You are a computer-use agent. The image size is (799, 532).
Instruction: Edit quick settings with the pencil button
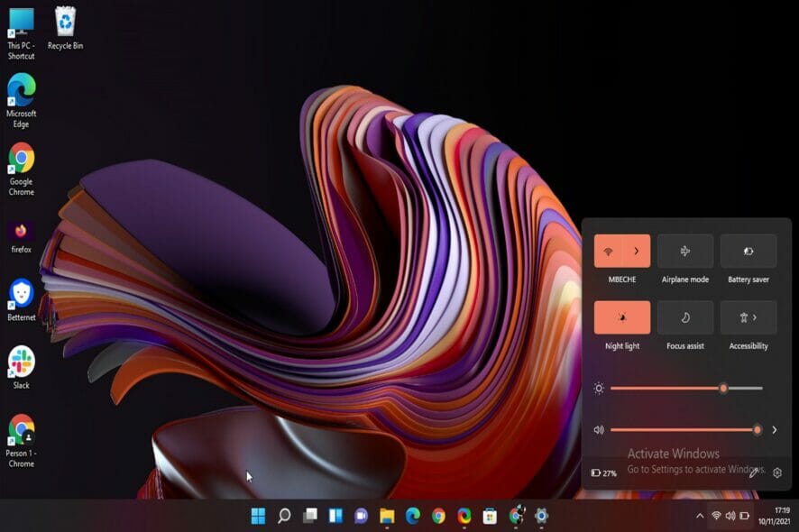click(754, 472)
